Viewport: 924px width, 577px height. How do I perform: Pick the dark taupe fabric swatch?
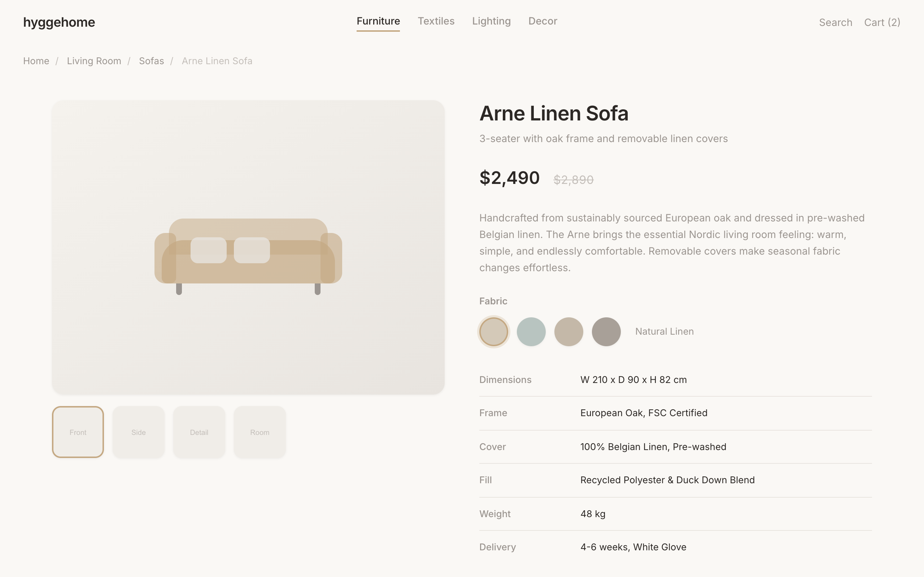pyautogui.click(x=606, y=332)
